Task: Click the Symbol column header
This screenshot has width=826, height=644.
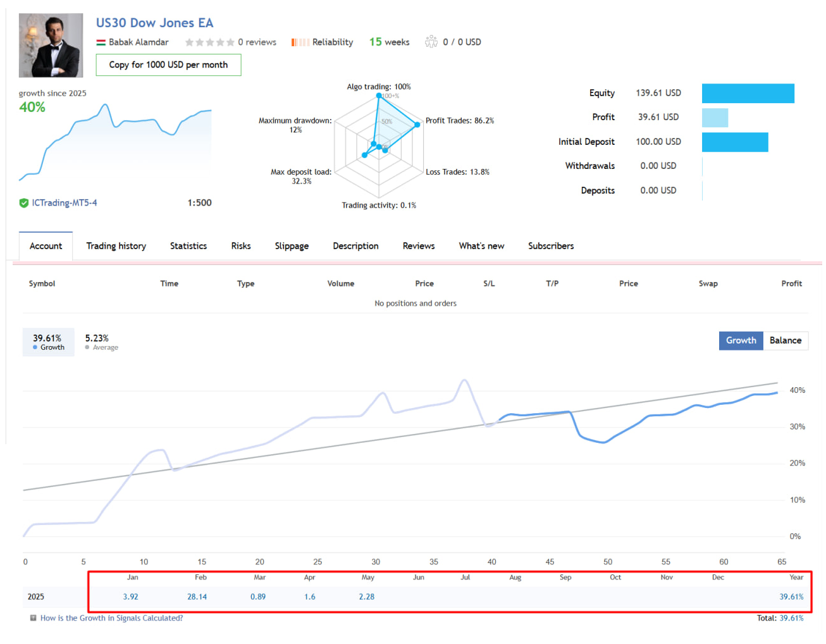Action: [42, 283]
